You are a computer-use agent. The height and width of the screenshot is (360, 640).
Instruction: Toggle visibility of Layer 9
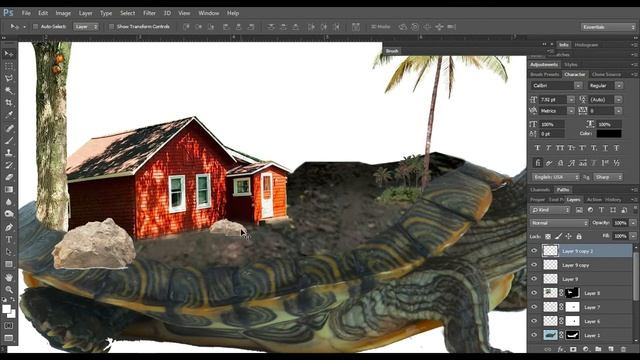pyautogui.click(x=534, y=279)
